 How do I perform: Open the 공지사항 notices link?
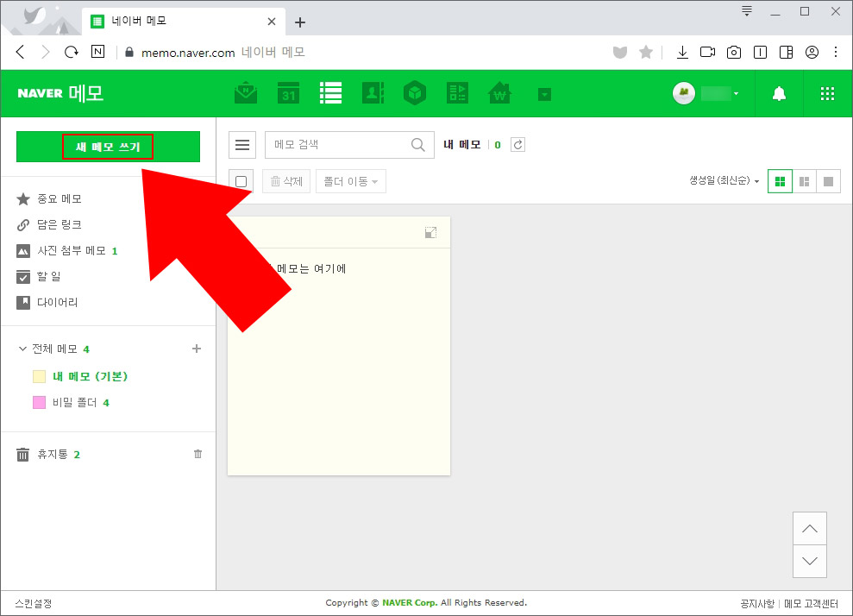(757, 603)
